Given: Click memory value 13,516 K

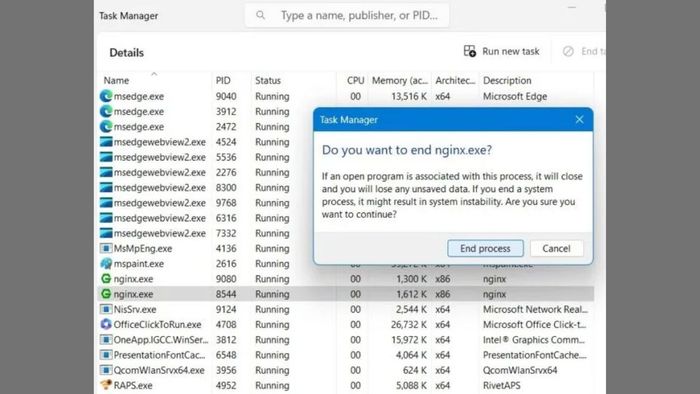Looking at the screenshot, I should (x=409, y=96).
